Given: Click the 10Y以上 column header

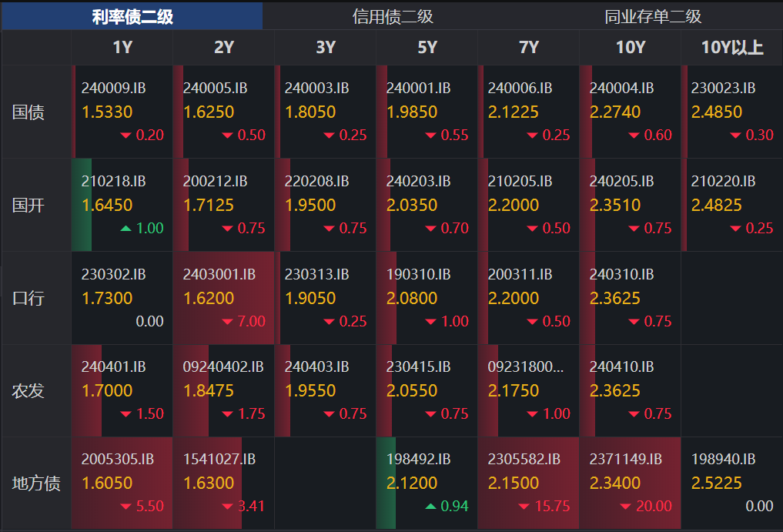Looking at the screenshot, I should coord(731,48).
